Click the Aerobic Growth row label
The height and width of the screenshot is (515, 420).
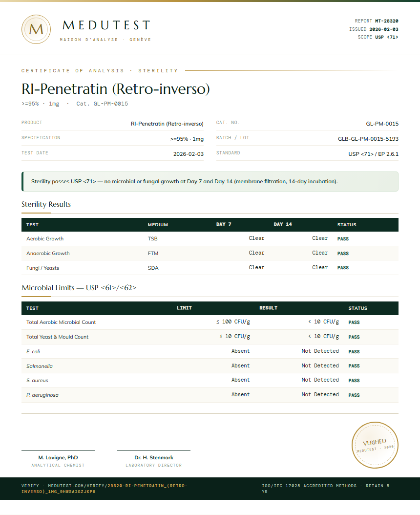[x=45, y=239]
